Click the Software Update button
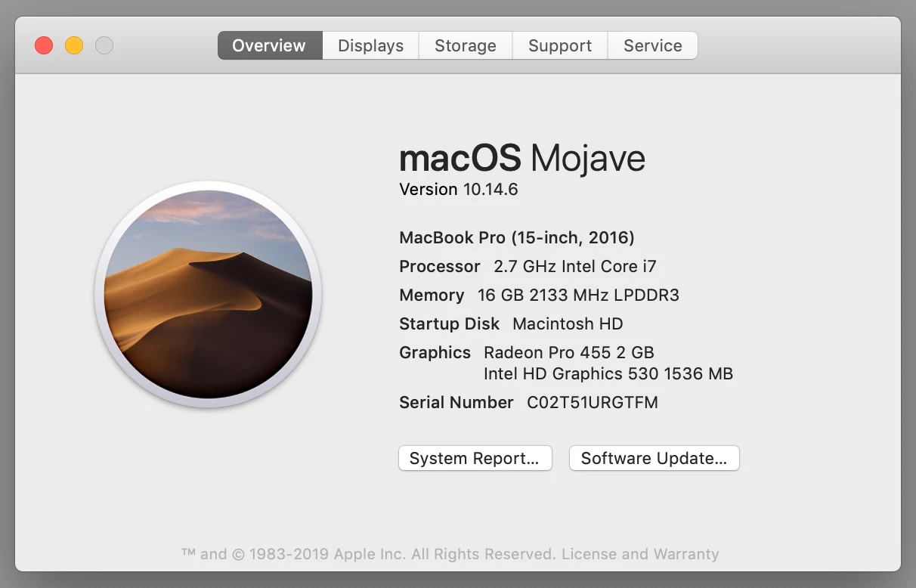916x588 pixels. click(655, 458)
